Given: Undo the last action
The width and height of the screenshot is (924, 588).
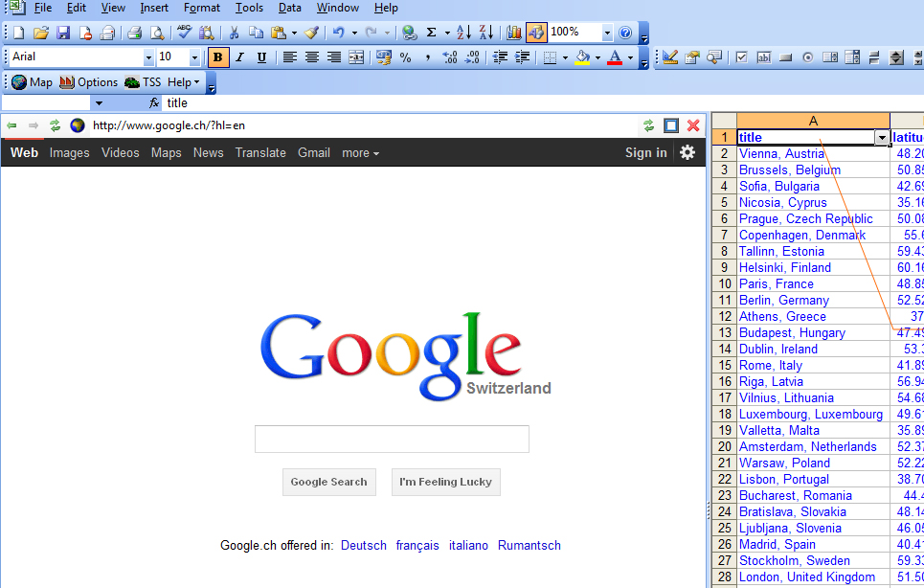Looking at the screenshot, I should point(339,33).
